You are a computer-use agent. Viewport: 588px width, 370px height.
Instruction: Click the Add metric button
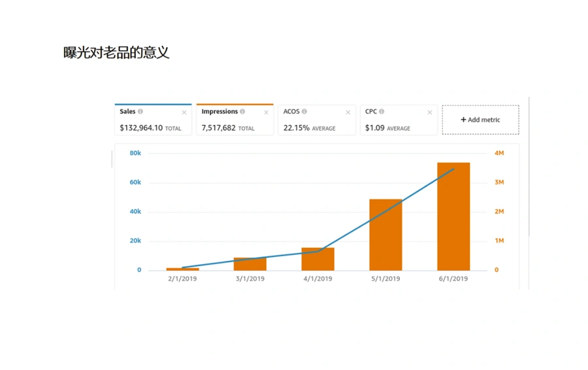tap(480, 120)
